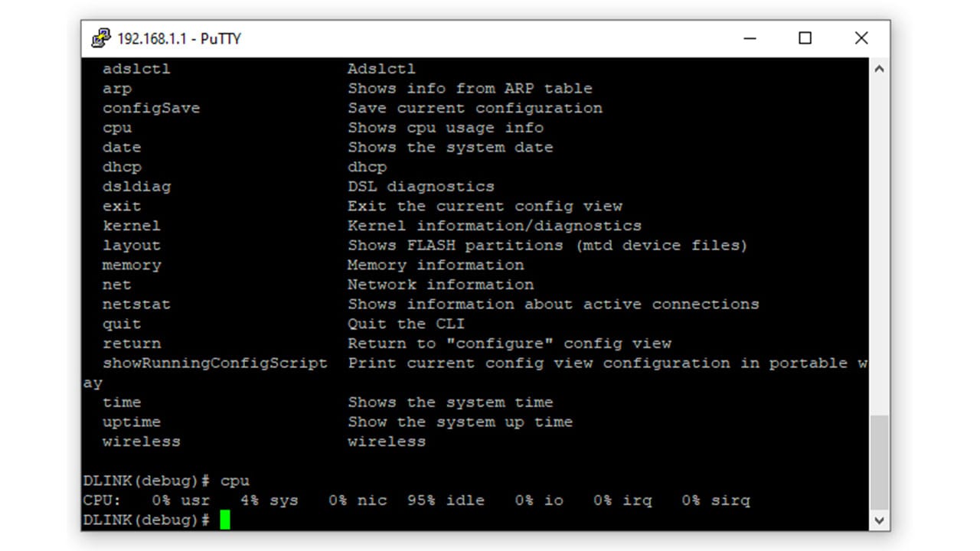This screenshot has height=551, width=980.
Task: Maximize the PuTTY window
Action: [x=805, y=38]
